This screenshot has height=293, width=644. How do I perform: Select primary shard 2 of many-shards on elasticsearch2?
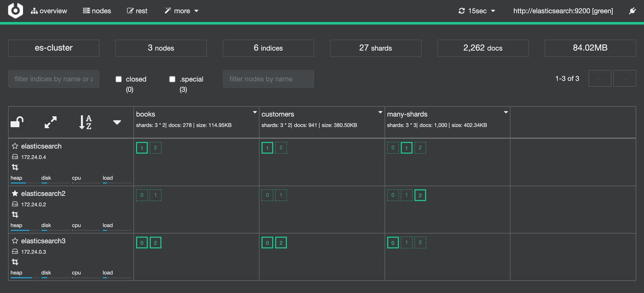click(420, 195)
